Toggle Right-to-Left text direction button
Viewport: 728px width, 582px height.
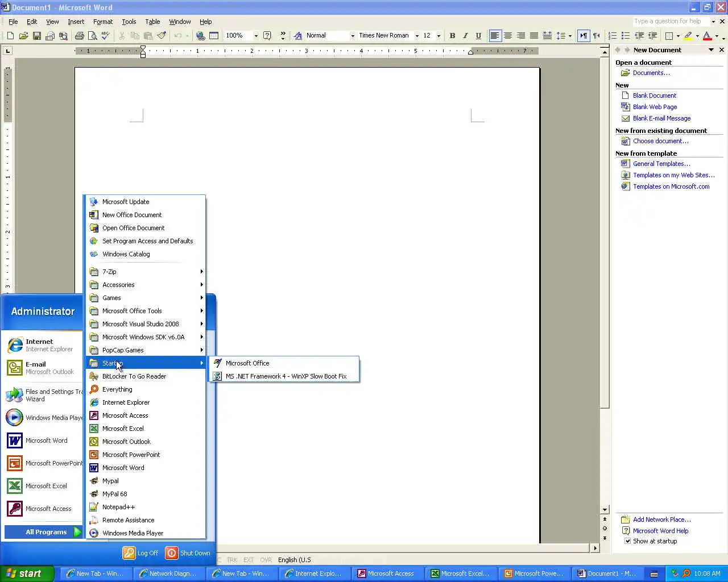pyautogui.click(x=597, y=35)
